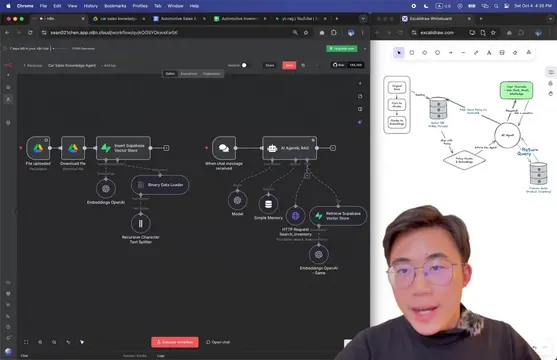Select the Excalidraw diamond tool
The image size is (557, 360).
click(x=424, y=53)
